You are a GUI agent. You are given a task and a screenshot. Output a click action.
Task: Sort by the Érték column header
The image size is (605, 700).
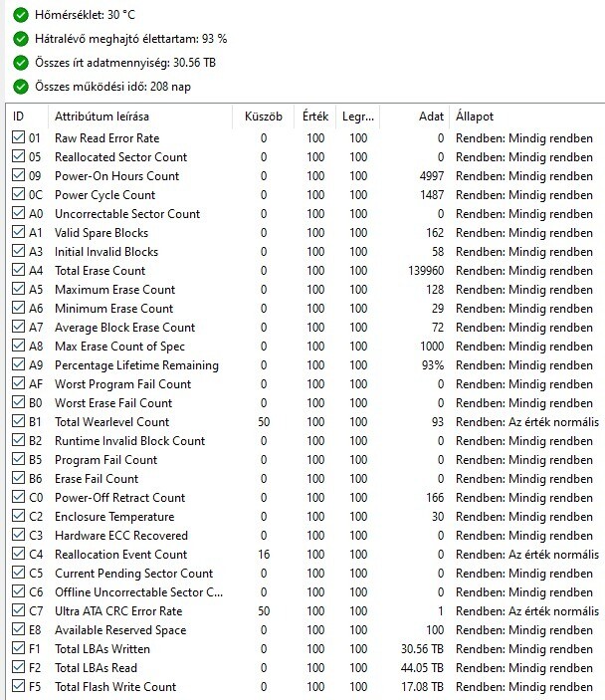tap(315, 117)
